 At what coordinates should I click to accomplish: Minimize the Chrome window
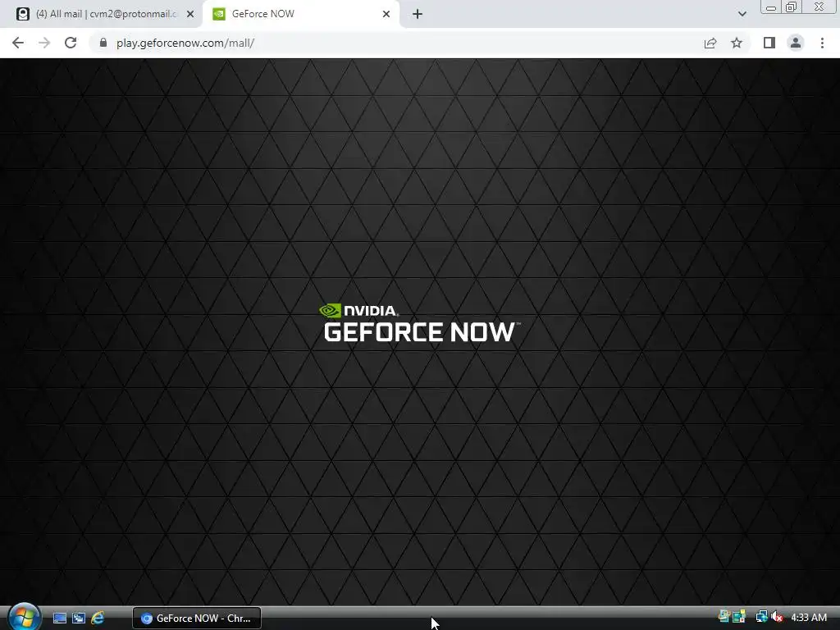[771, 7]
